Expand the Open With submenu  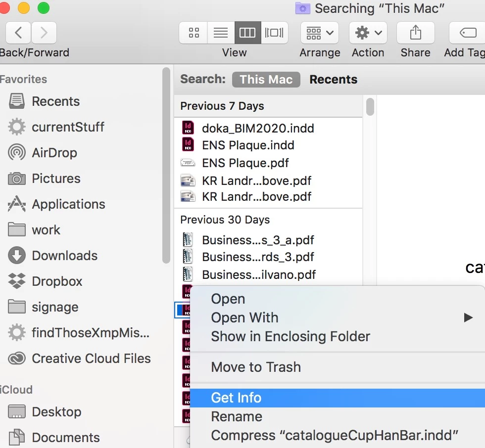click(338, 317)
